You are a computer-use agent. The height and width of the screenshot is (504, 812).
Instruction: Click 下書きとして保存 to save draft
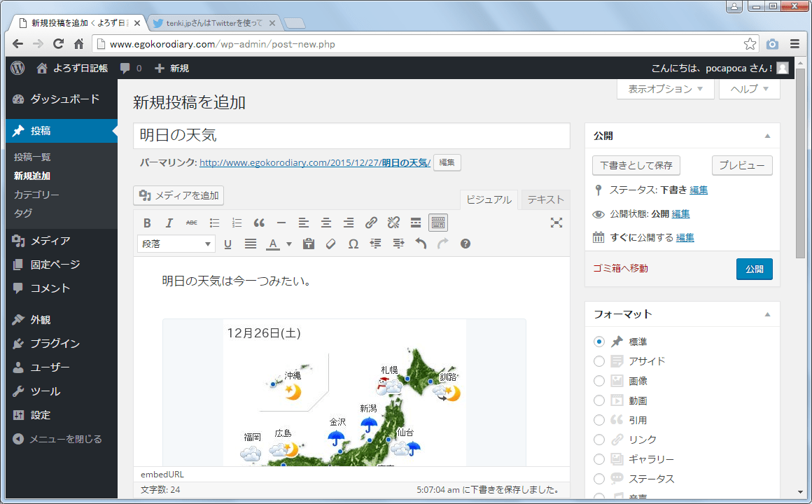click(x=636, y=165)
